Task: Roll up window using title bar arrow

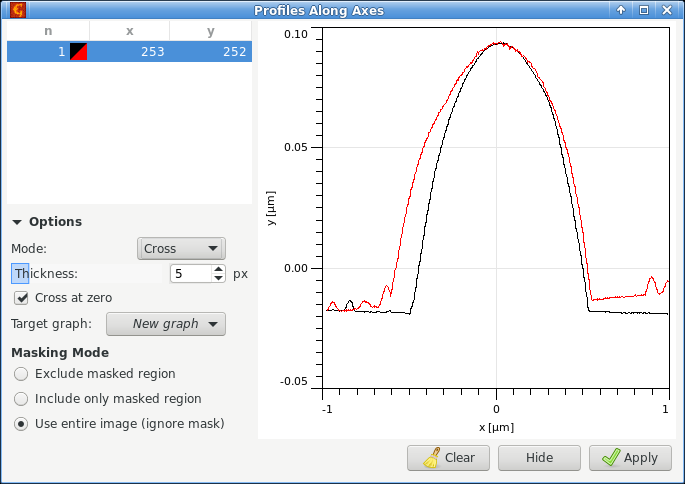Action: tap(621, 10)
